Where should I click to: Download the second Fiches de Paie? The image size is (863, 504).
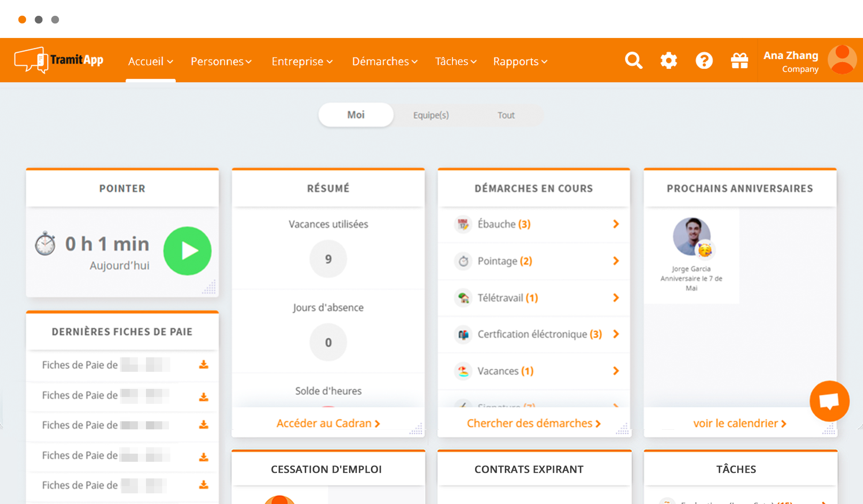204,397
